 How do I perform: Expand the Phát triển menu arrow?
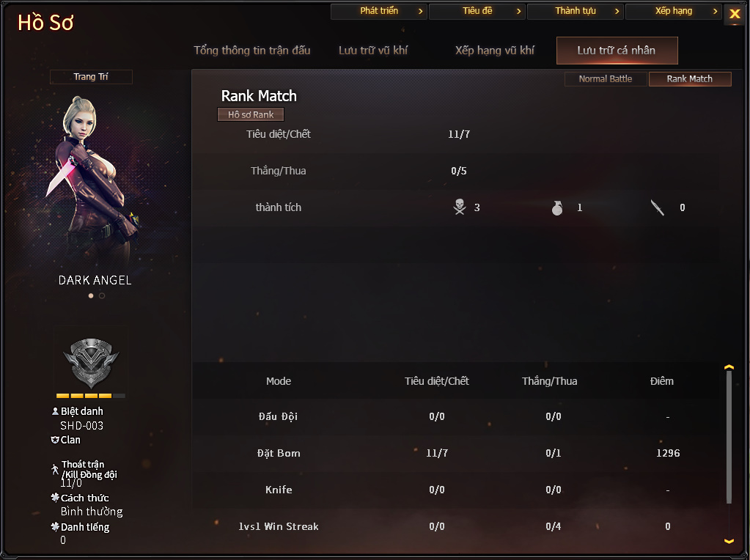tap(420, 11)
